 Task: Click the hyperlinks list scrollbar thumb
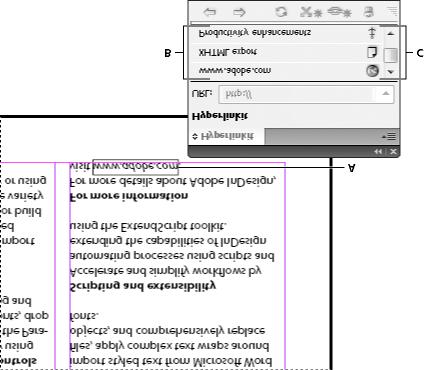click(391, 55)
